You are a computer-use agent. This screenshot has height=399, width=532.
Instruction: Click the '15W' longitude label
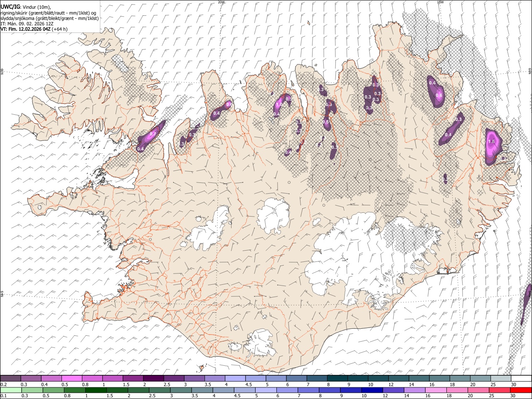[x=440, y=2]
